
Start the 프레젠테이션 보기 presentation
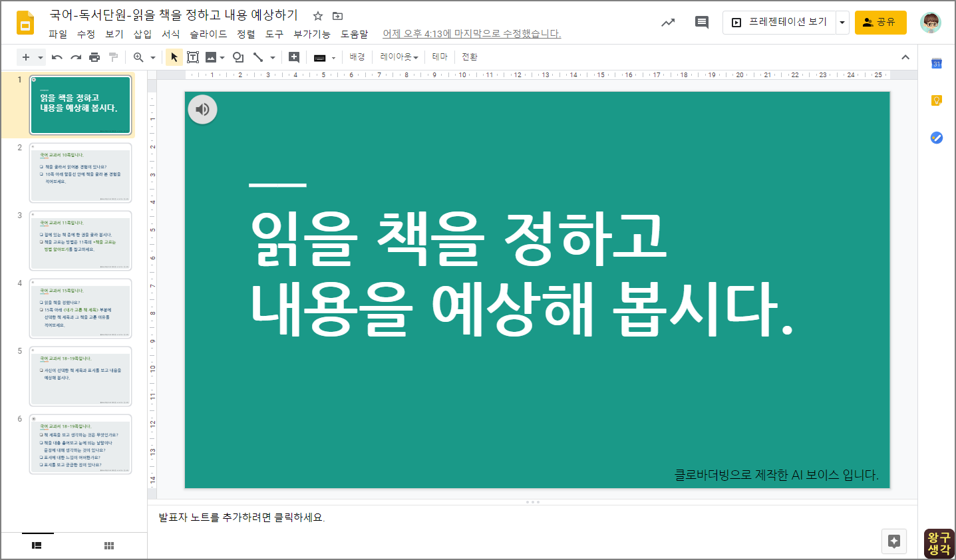pyautogui.click(x=779, y=22)
